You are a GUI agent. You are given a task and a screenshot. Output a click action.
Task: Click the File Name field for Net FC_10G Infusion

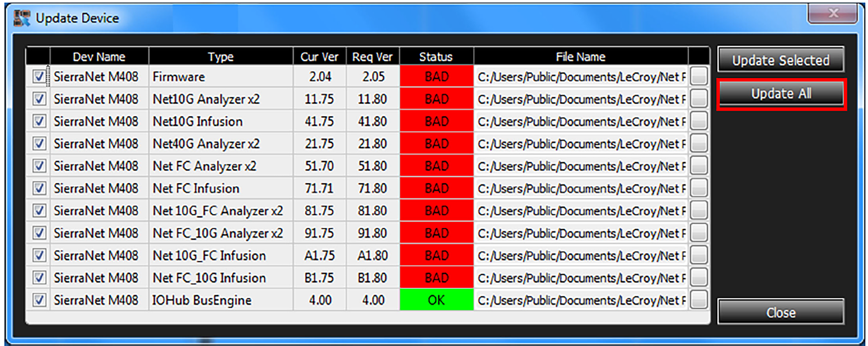[581, 278]
